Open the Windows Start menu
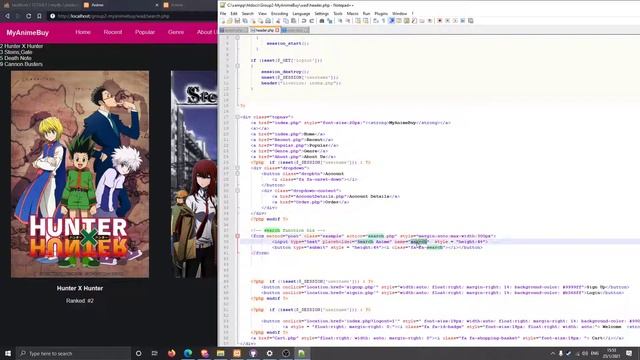This screenshot has width=640, height=360. coord(8,353)
